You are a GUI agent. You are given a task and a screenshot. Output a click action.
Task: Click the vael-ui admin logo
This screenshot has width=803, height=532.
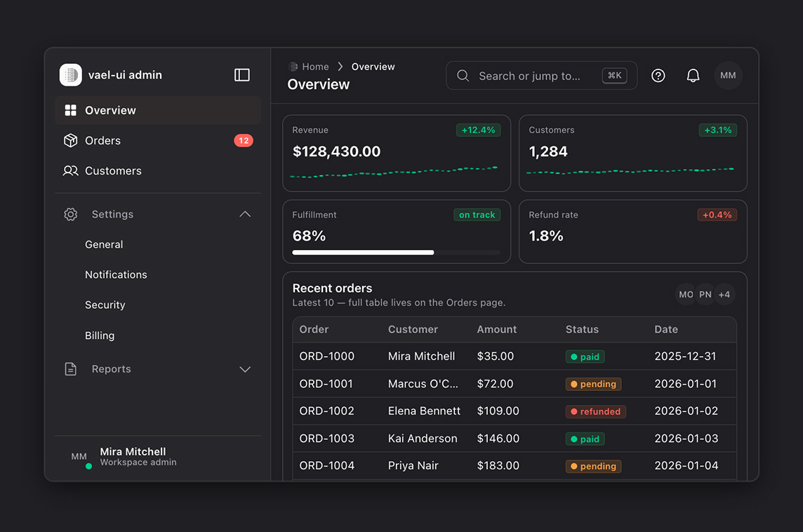(x=71, y=75)
